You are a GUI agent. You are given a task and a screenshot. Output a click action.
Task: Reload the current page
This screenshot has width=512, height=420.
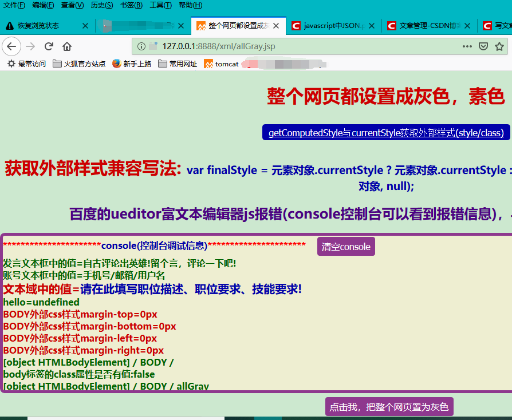(x=49, y=47)
